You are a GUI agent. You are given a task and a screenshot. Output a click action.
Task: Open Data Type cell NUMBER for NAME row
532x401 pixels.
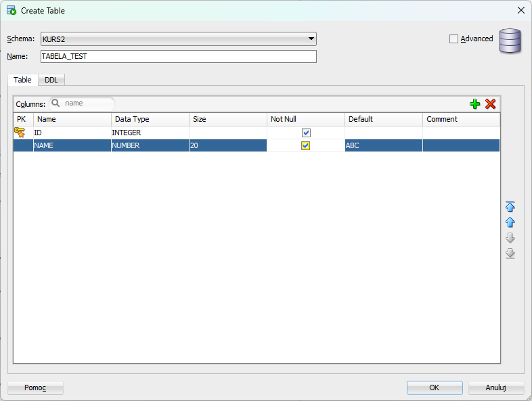point(150,145)
